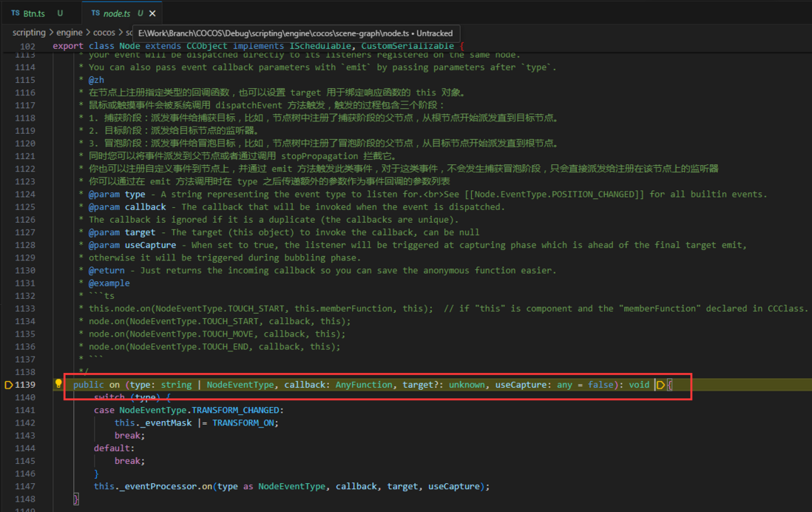Click the '@example' doc tag
This screenshot has height=512, width=812.
point(109,283)
